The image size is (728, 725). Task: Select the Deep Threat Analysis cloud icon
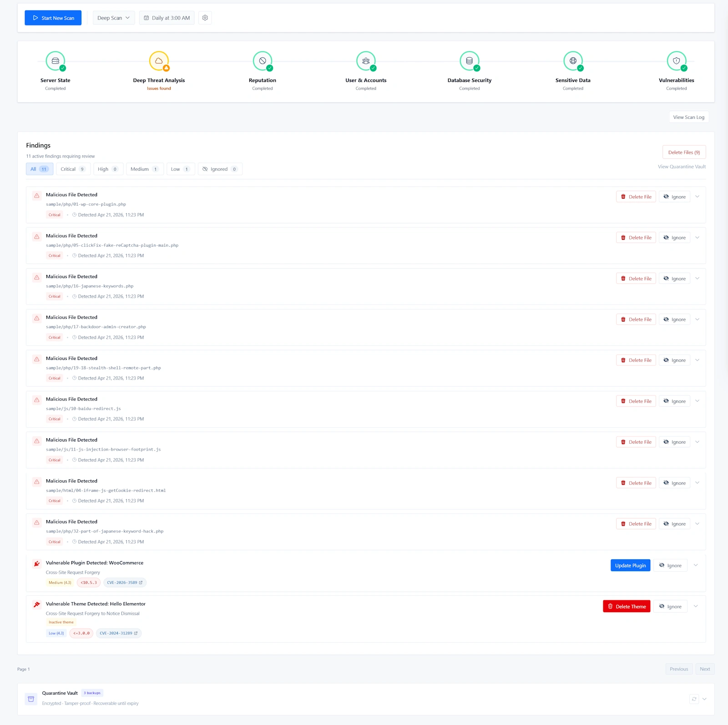(159, 61)
